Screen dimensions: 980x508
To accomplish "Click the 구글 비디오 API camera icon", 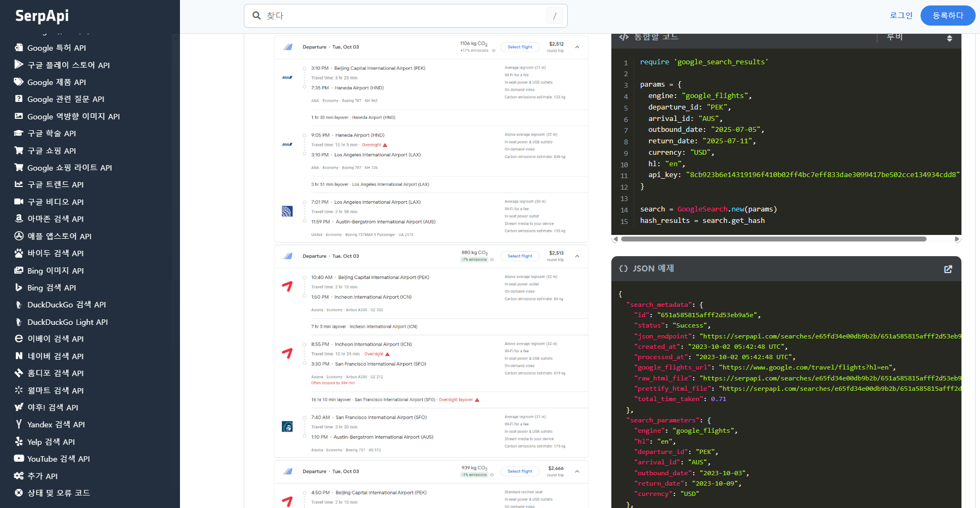I will tap(19, 202).
